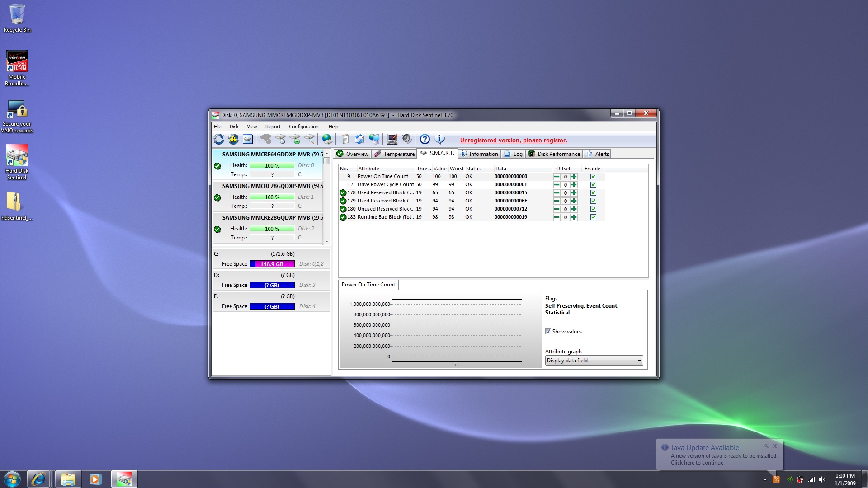Click the Status column header
Screen dimensions: 868x488
click(478, 169)
